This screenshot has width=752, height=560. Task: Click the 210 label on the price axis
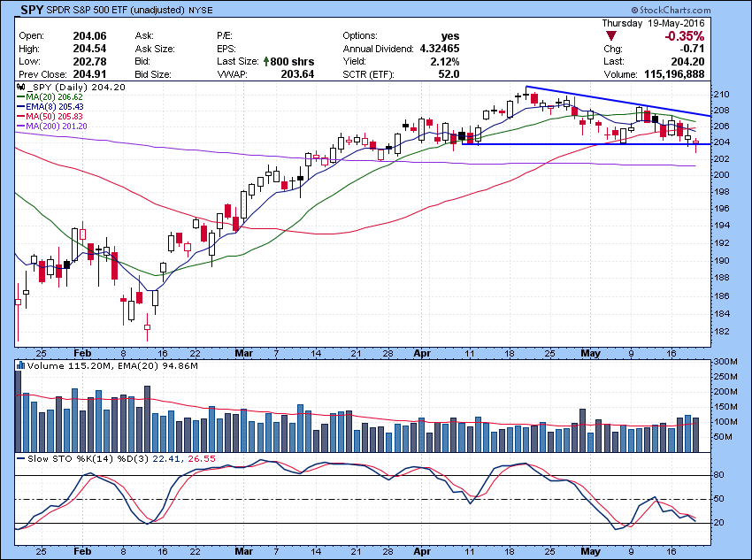pyautogui.click(x=722, y=95)
